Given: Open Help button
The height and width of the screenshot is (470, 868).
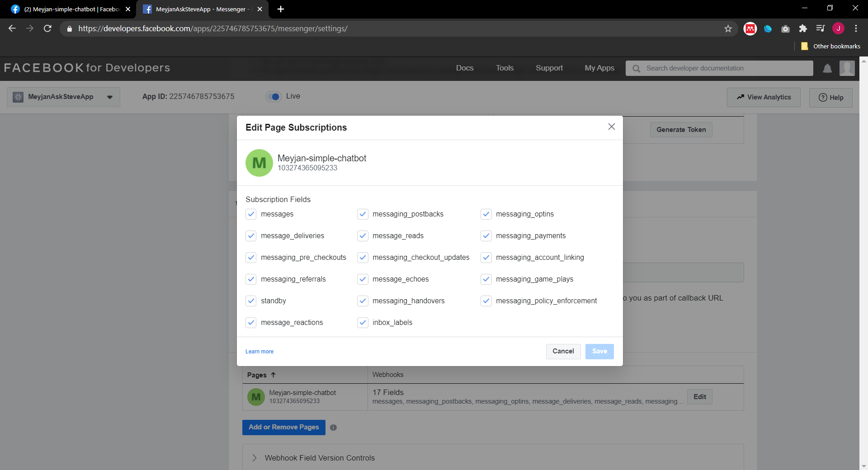Looking at the screenshot, I should [831, 97].
